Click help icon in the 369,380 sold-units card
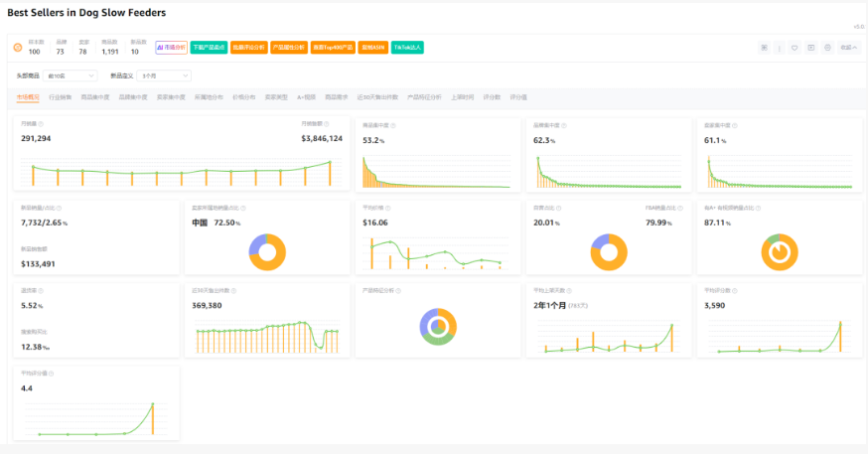 coord(233,291)
